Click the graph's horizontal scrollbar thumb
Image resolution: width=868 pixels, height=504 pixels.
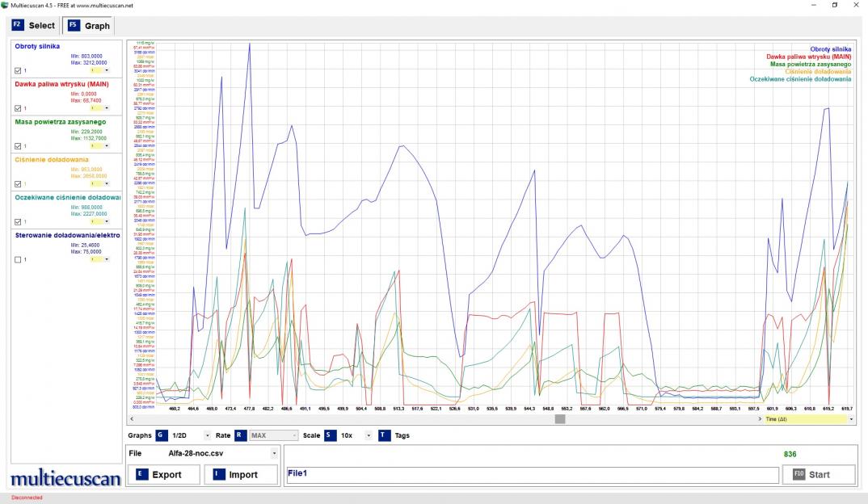(x=560, y=419)
